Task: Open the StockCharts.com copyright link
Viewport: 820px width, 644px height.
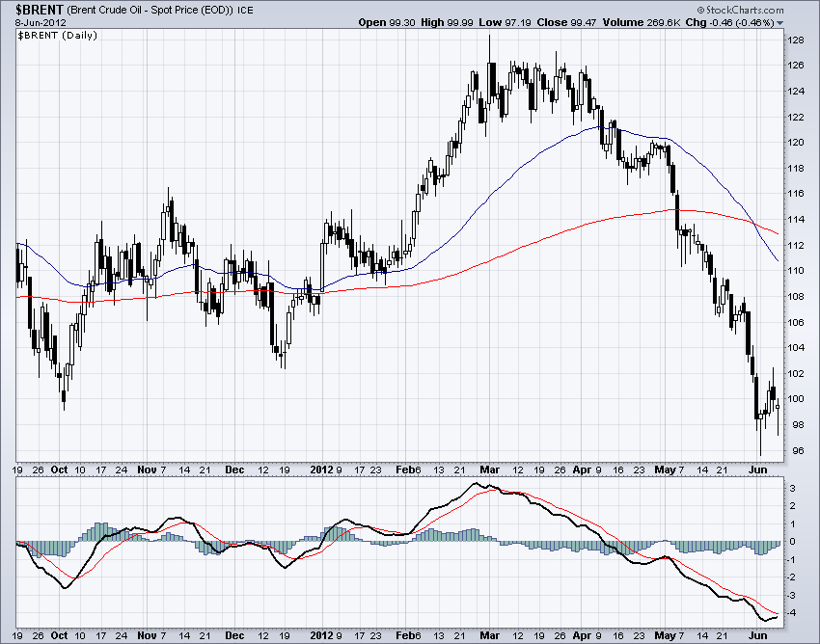Action: (740, 10)
